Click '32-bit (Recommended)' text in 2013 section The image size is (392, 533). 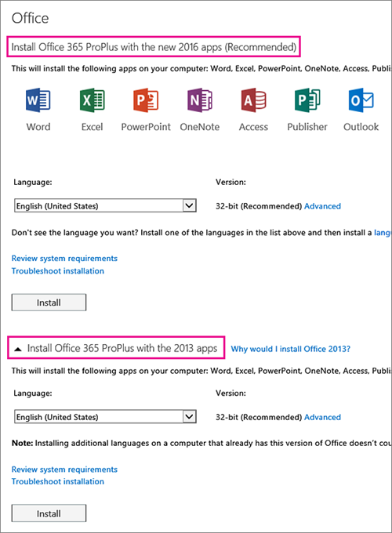[259, 417]
